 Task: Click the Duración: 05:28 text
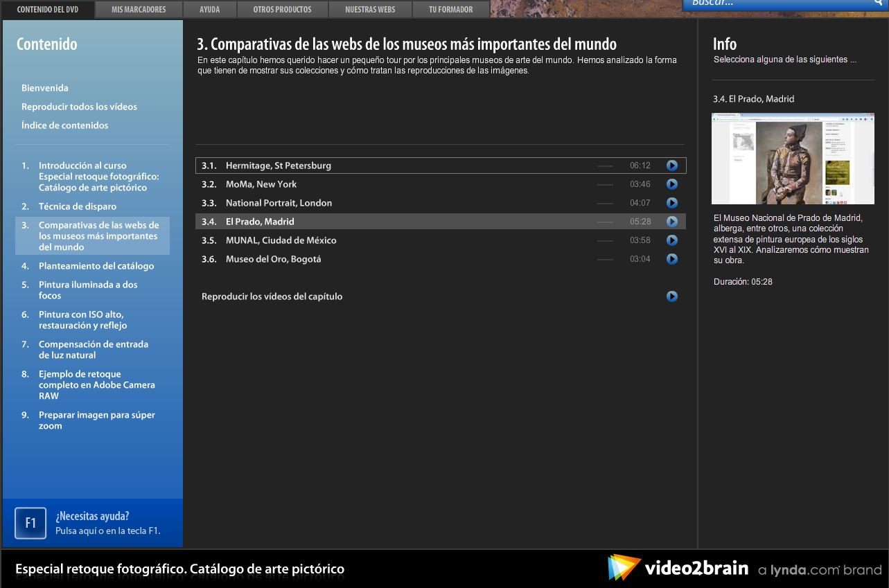pos(743,282)
